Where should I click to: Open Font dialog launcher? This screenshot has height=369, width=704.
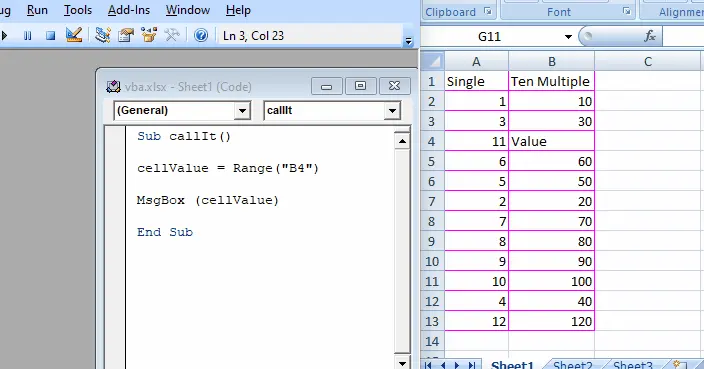[627, 11]
